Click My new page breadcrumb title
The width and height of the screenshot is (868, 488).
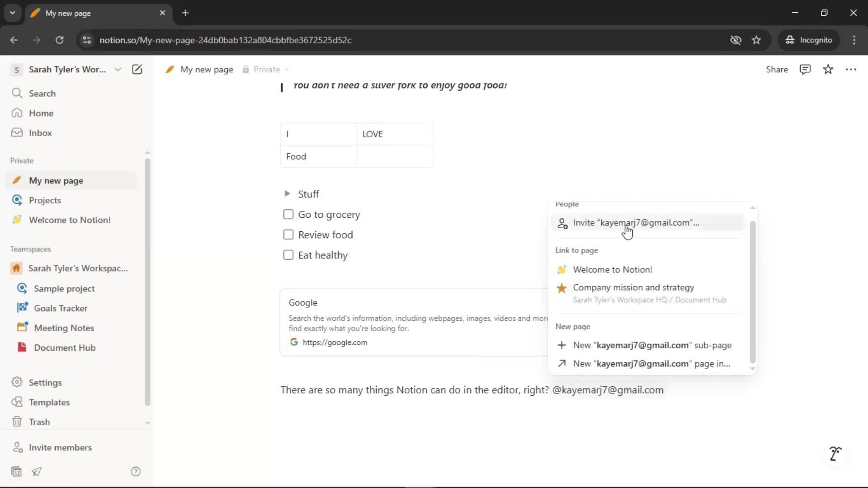tap(207, 69)
